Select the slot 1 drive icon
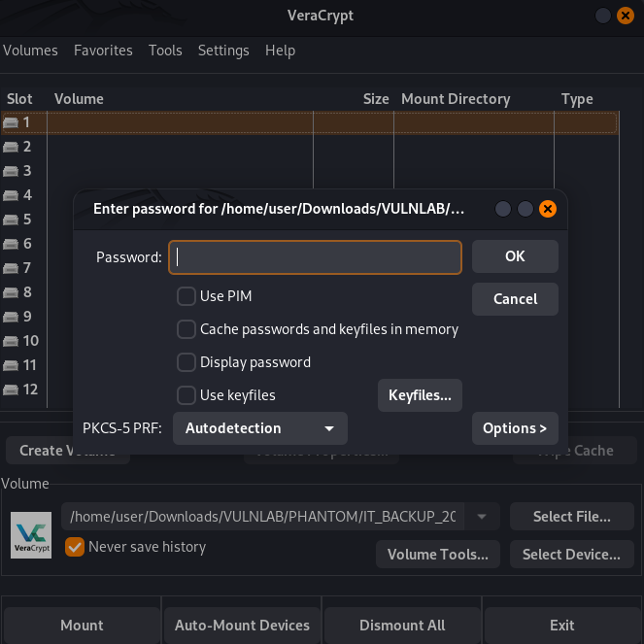This screenshot has height=644, width=644. point(11,122)
